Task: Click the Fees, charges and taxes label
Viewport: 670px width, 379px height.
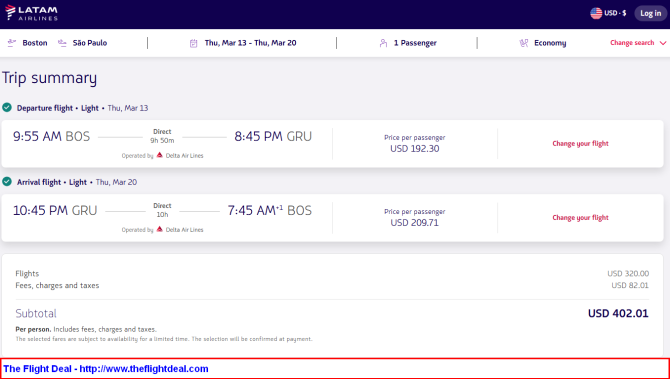Action: click(x=57, y=285)
